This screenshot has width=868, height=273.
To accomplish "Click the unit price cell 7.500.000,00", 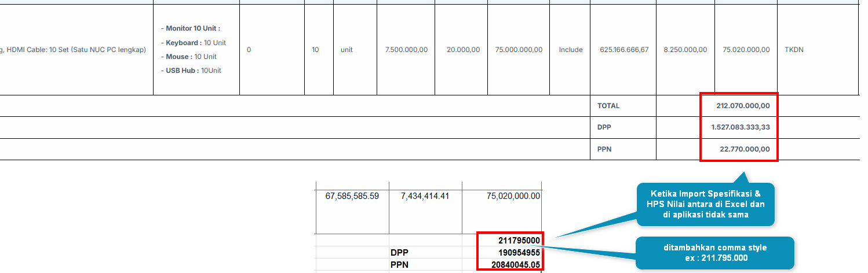I will coord(406,50).
